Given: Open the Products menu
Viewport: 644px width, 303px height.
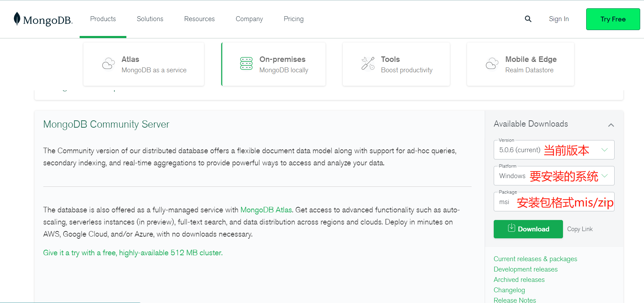Looking at the screenshot, I should (x=103, y=19).
